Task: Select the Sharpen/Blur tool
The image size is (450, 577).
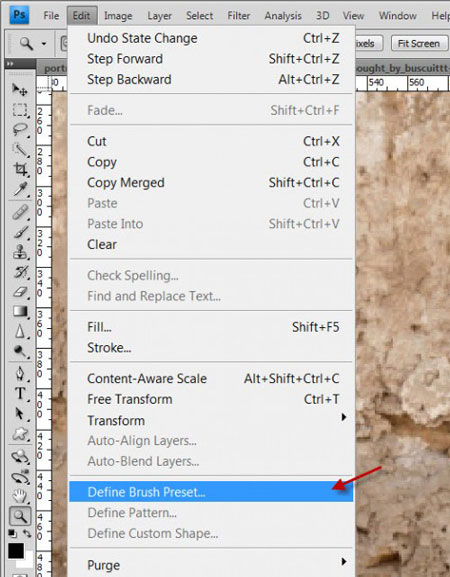Action: point(20,332)
